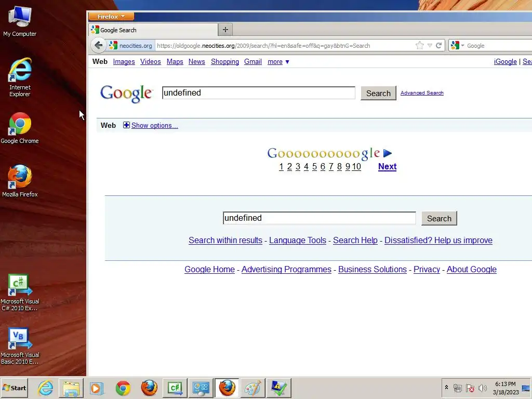
Task: Click the bottom Search button
Action: pos(439,218)
